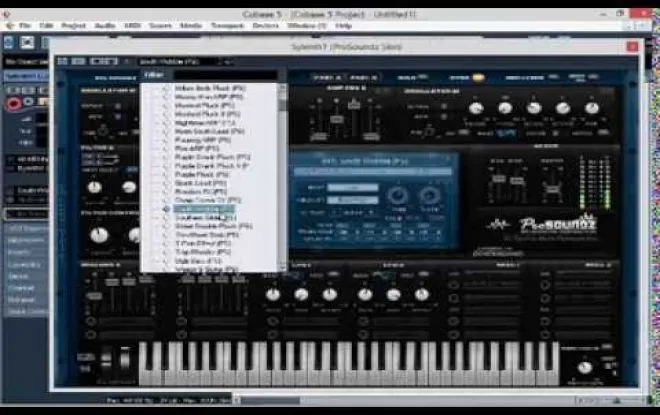Select Trip Phaser (Px) preset in list
The image size is (660, 415).
tap(203, 252)
